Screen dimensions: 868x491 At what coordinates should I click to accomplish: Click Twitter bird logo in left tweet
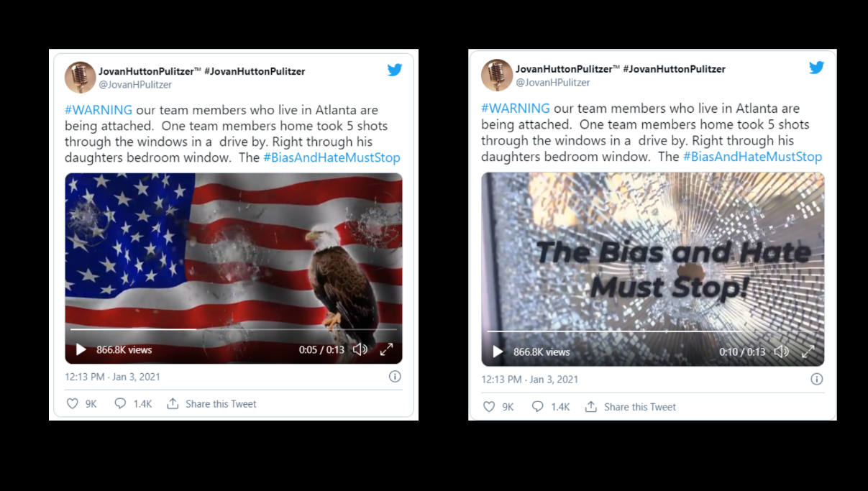394,70
